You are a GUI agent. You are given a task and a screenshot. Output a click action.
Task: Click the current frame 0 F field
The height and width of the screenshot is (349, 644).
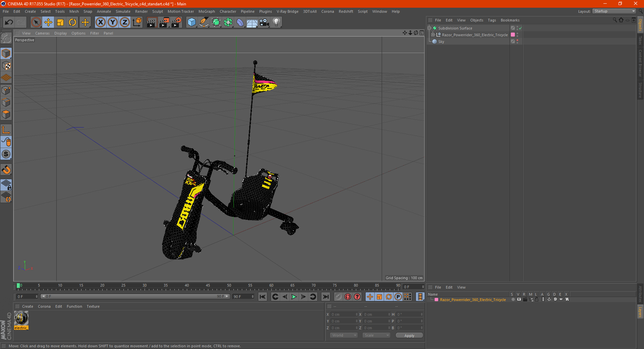tap(27, 297)
